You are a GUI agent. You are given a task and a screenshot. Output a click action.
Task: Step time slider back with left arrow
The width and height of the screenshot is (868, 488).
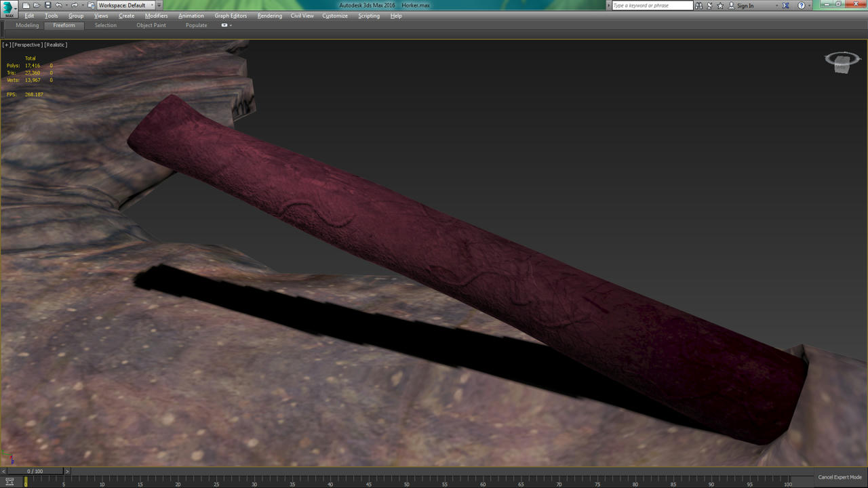pyautogui.click(x=3, y=471)
